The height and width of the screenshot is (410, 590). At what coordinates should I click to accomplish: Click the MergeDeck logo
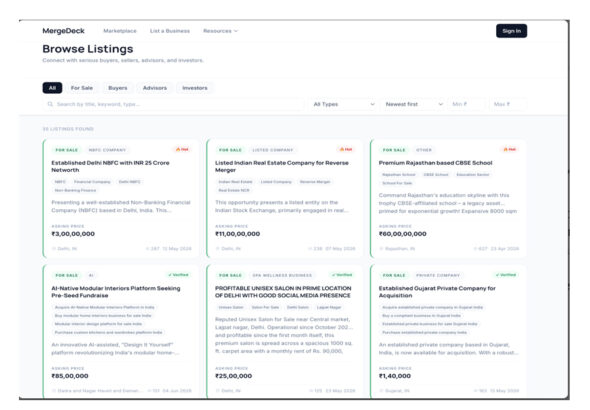[x=63, y=31]
